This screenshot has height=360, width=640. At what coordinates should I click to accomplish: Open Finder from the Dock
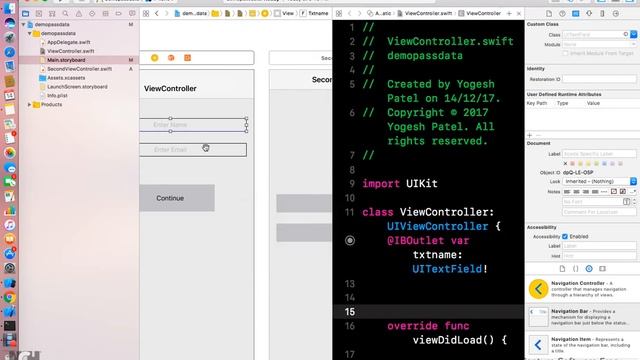pyautogui.click(x=10, y=9)
